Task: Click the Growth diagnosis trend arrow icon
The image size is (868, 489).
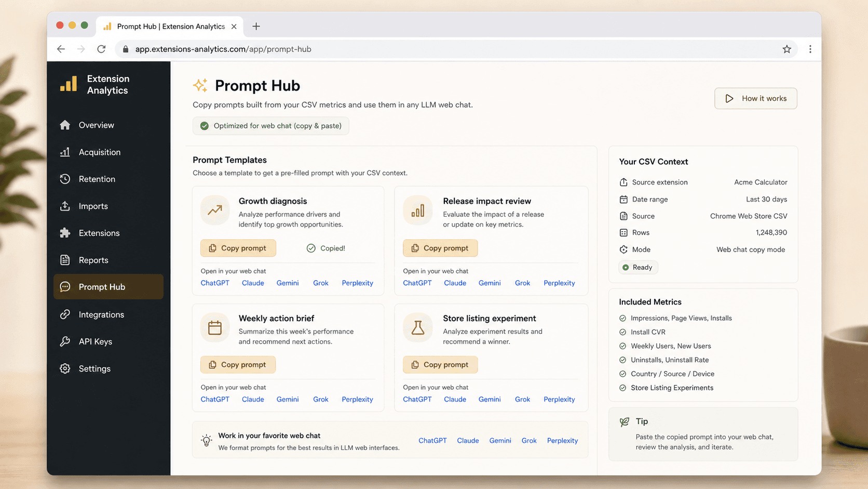Action: tap(215, 210)
